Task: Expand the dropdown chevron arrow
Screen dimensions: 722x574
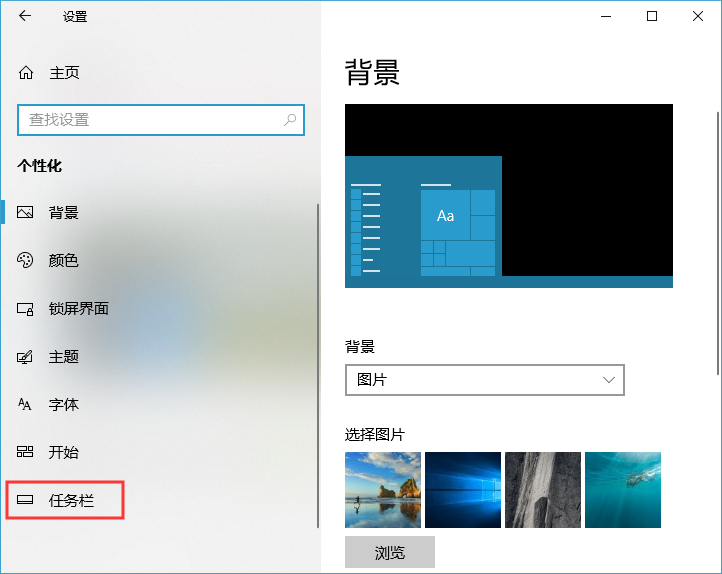Action: pos(609,380)
